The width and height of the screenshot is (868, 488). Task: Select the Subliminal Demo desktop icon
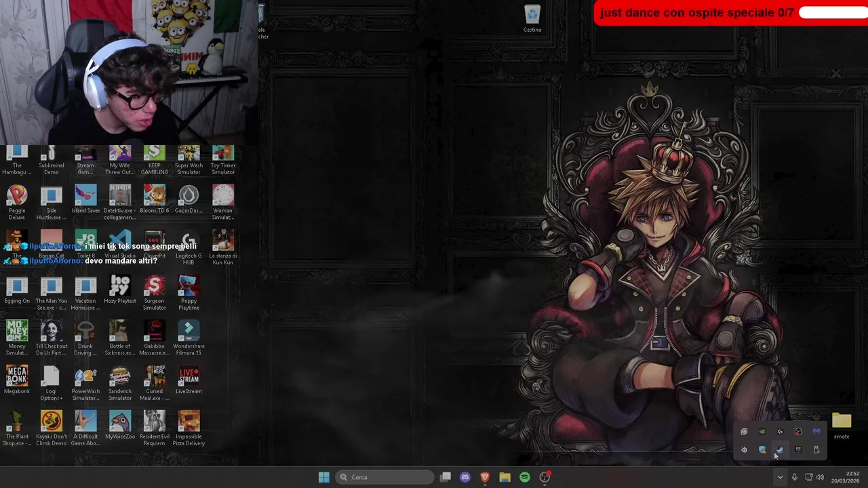coord(52,161)
